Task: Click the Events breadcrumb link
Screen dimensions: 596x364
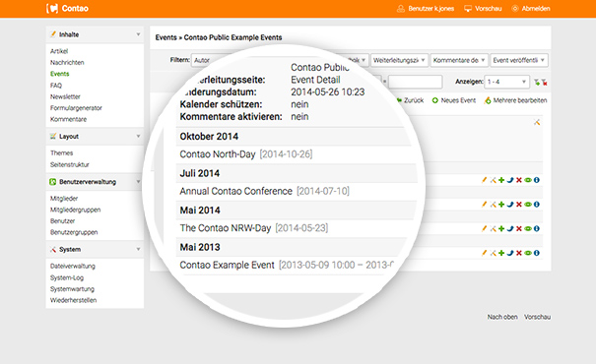Action: tap(166, 37)
